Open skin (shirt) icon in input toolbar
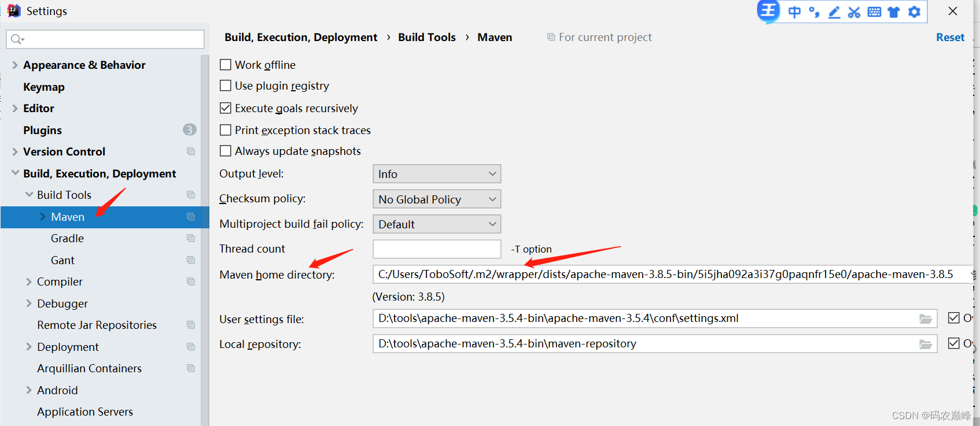Image resolution: width=980 pixels, height=426 pixels. click(x=894, y=12)
